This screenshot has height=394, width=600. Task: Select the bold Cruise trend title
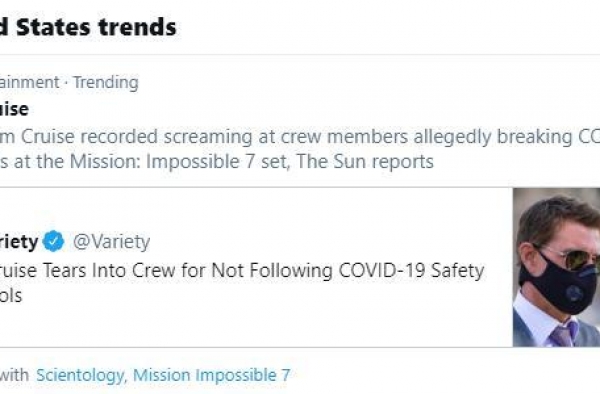click(x=14, y=109)
